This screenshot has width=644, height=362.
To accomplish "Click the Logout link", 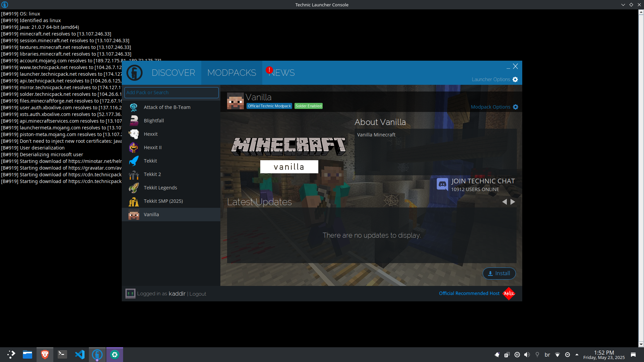I will tap(198, 294).
